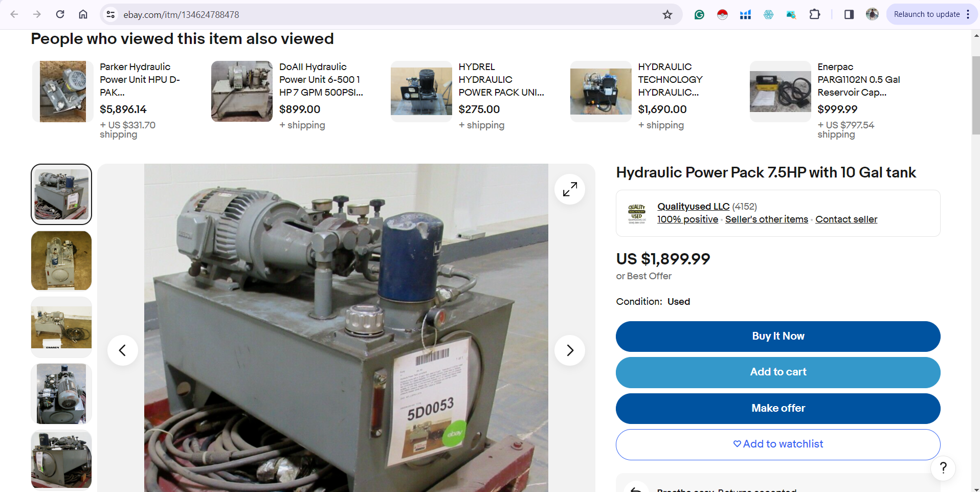Click the Enerpac item image
The width and height of the screenshot is (980, 492).
tap(781, 92)
